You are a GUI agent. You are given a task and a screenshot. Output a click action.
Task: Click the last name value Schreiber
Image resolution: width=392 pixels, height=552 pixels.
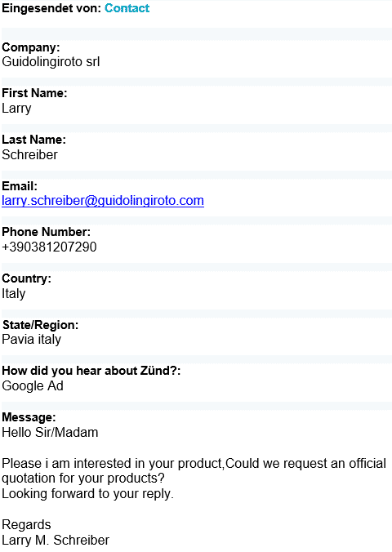(29, 155)
